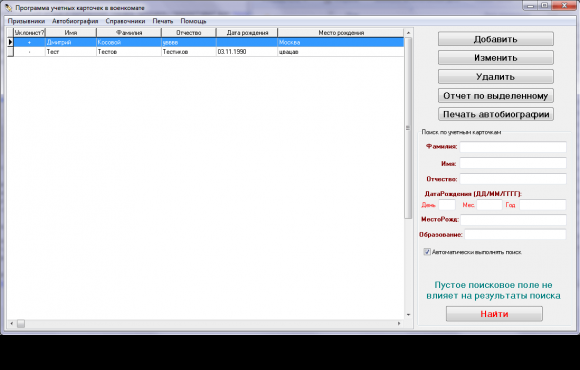
Task: Select the row marker arrow for Дмитрий
Action: pos(10,42)
